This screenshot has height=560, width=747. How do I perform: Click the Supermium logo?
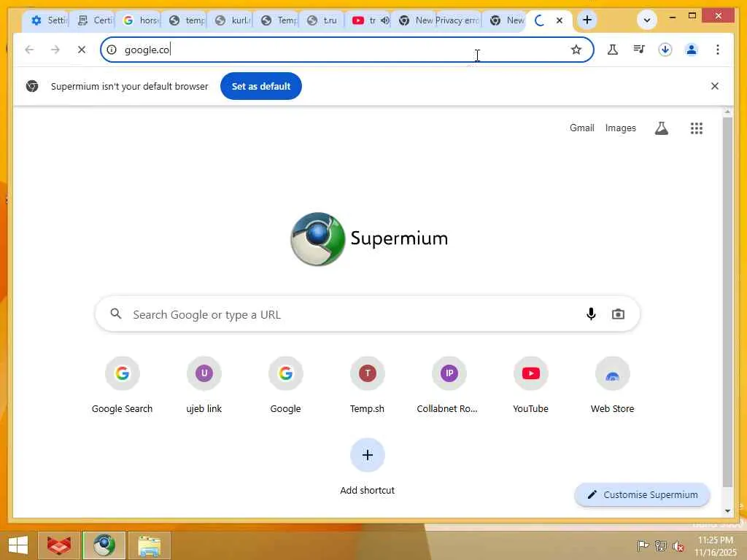coord(369,238)
